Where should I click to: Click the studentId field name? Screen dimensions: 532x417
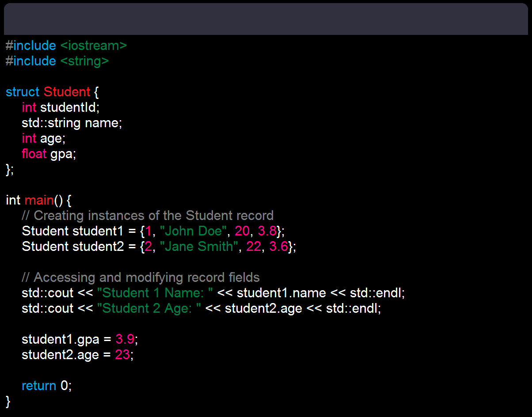click(x=68, y=107)
